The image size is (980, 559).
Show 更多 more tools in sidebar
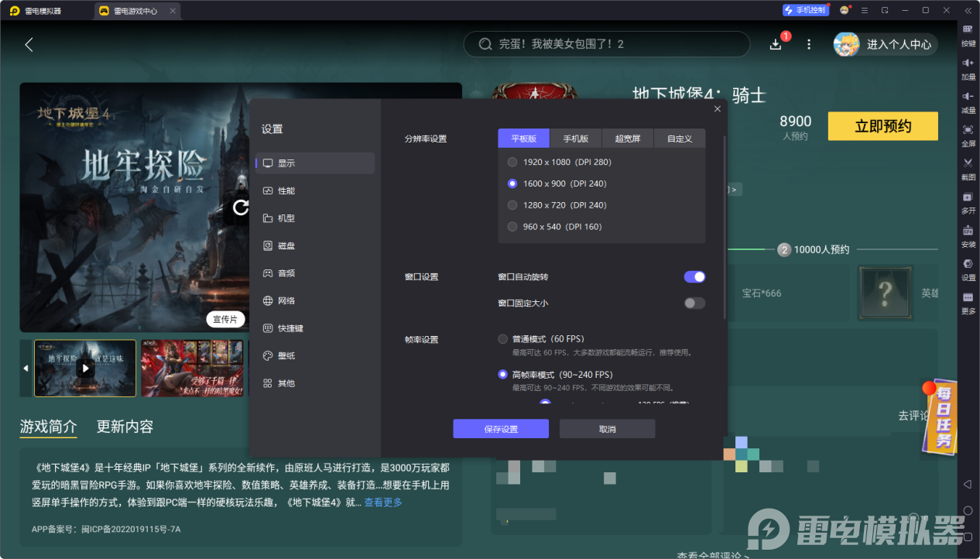(x=968, y=302)
